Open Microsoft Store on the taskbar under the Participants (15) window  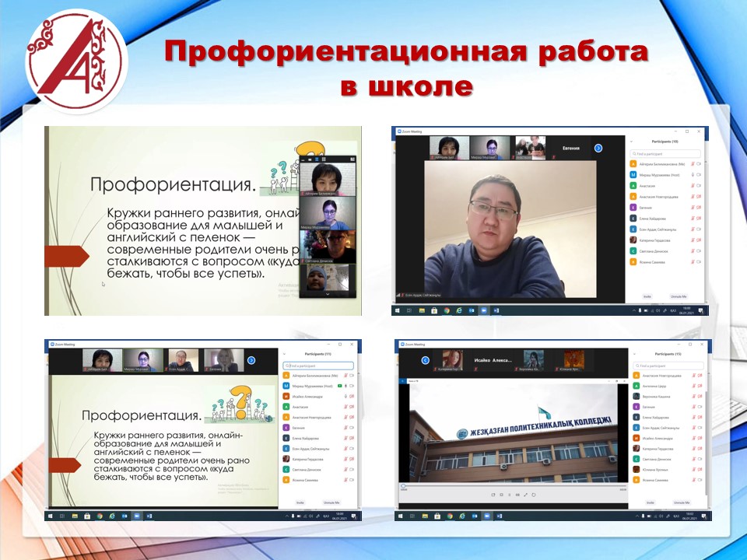437,516
